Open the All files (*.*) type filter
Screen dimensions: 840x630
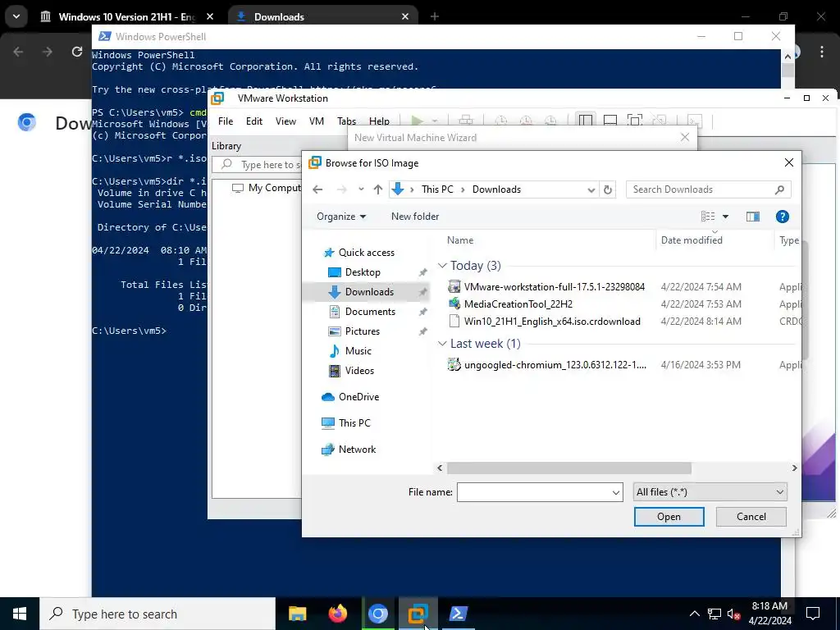pyautogui.click(x=710, y=492)
